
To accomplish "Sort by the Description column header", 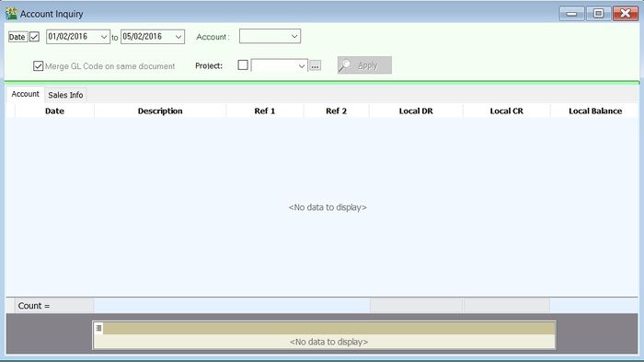I will click(160, 111).
